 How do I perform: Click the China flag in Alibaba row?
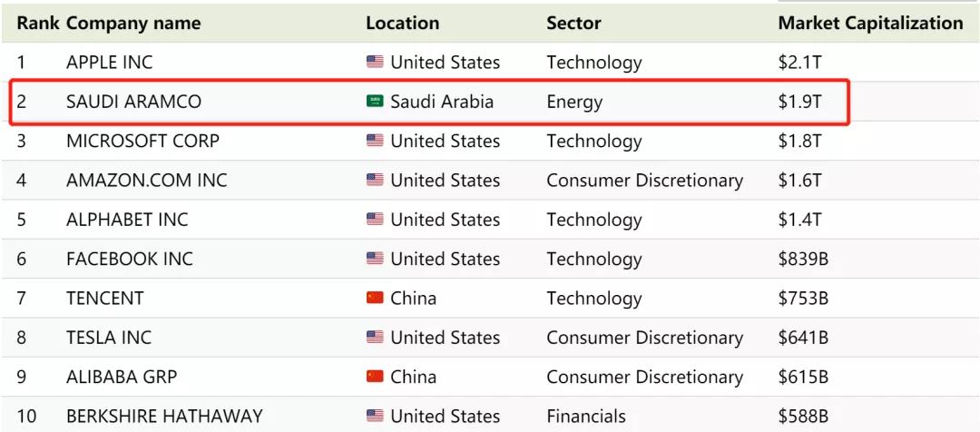click(x=375, y=377)
